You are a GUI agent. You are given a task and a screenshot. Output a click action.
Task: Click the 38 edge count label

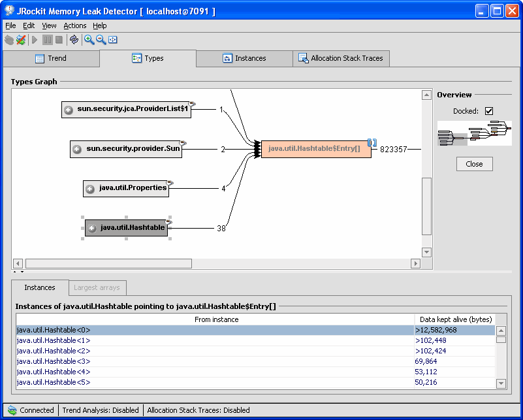[x=221, y=229]
